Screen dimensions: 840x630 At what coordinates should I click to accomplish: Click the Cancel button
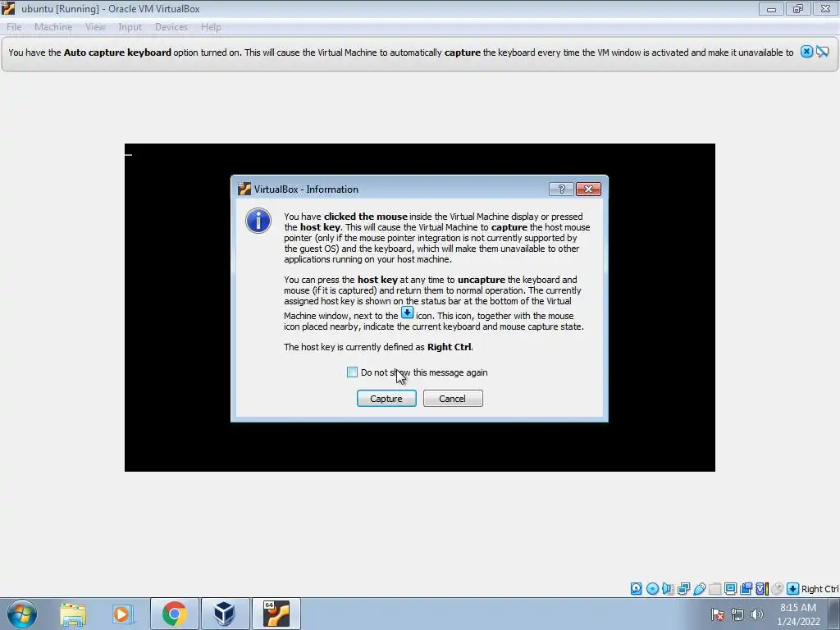[x=453, y=399]
